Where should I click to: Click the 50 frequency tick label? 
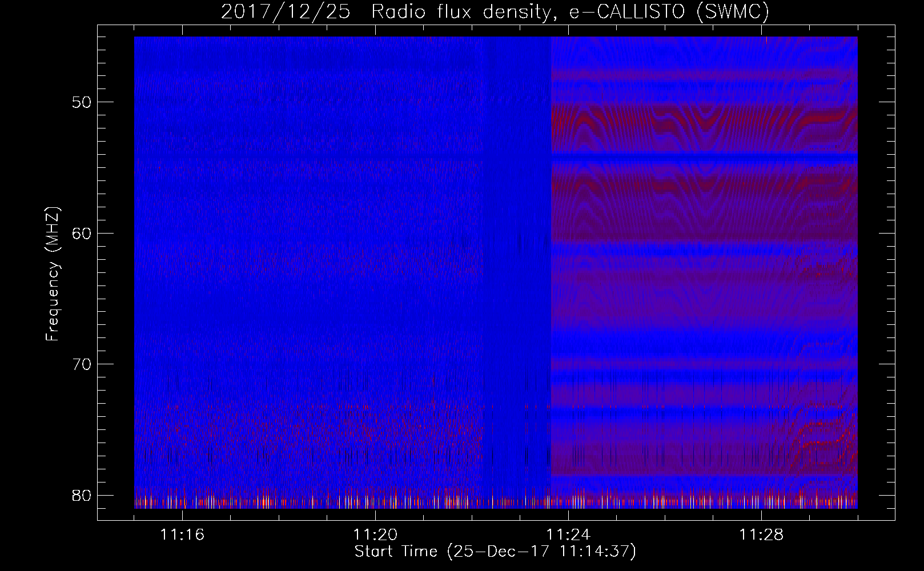click(82, 102)
